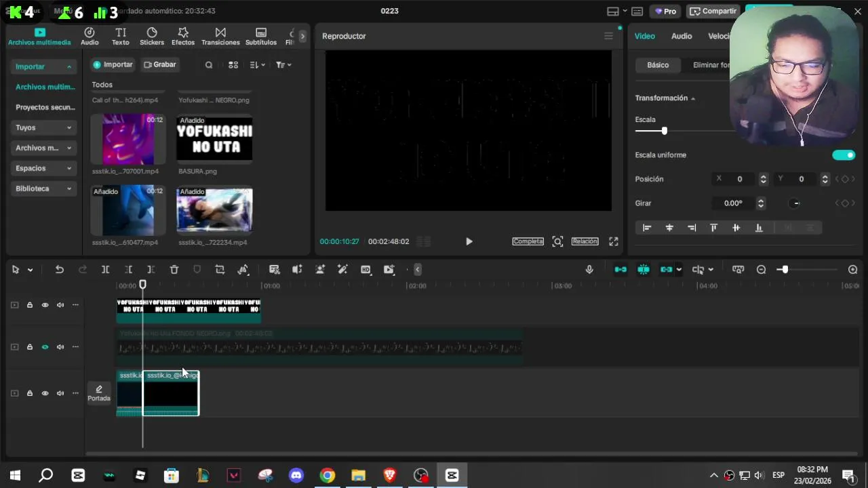Search media files with magnifier icon

(209, 65)
